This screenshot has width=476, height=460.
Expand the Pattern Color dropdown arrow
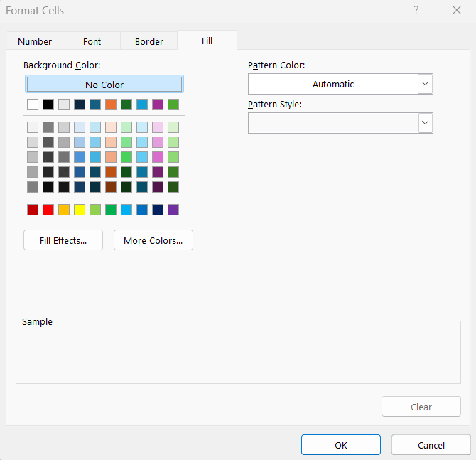click(x=425, y=84)
